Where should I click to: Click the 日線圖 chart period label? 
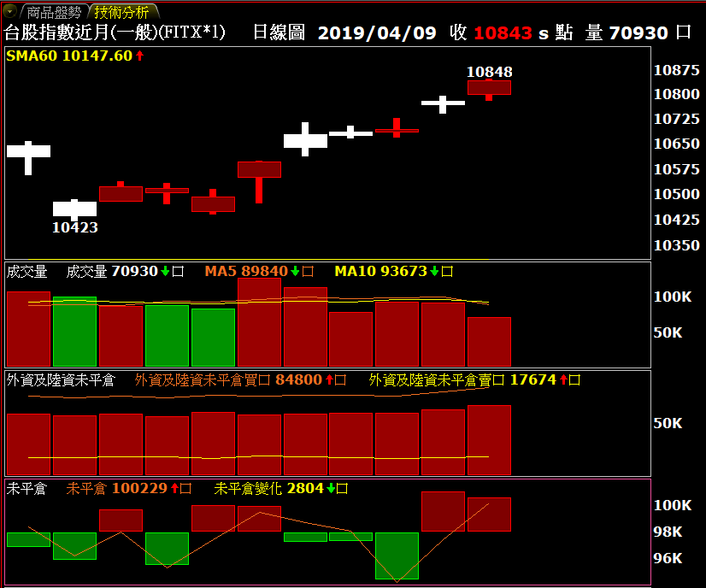pyautogui.click(x=279, y=32)
